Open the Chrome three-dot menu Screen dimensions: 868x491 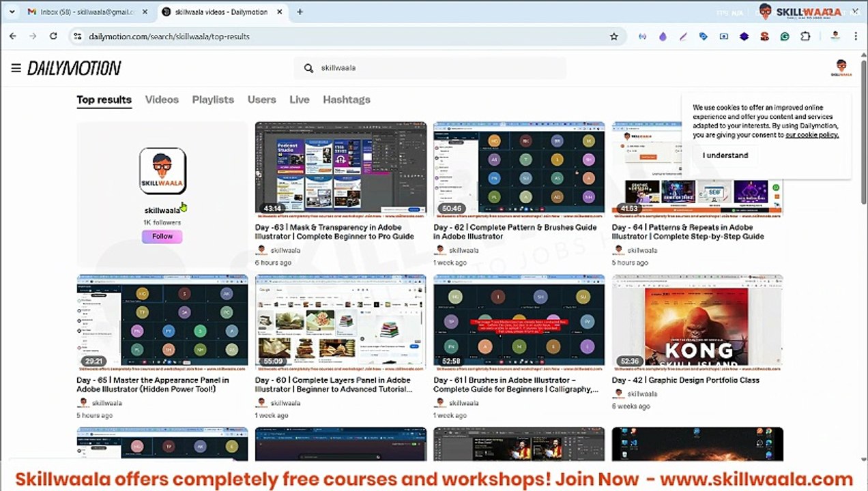tap(856, 36)
